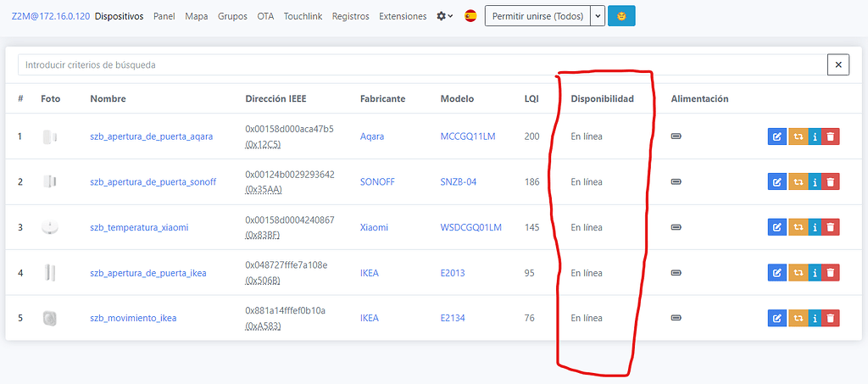Open model MCCGQ11LM link
Viewport: 868px width, 384px height.
click(x=468, y=136)
